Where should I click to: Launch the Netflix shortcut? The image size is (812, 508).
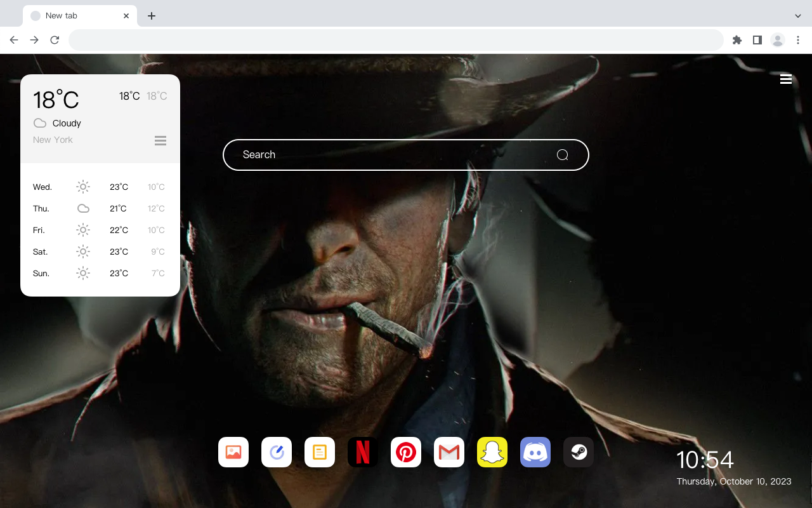(x=363, y=452)
